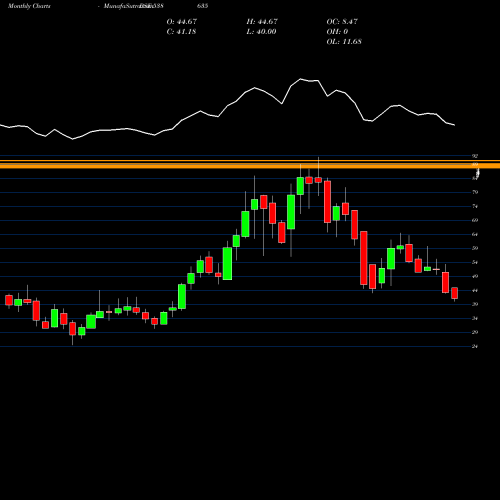Click the "OH: 0" reading

(x=337, y=31)
